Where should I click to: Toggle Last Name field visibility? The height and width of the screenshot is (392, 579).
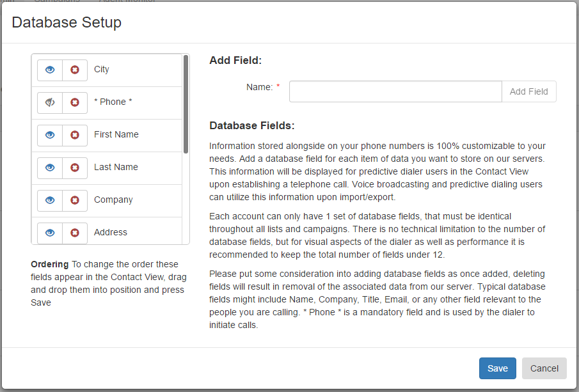click(50, 168)
